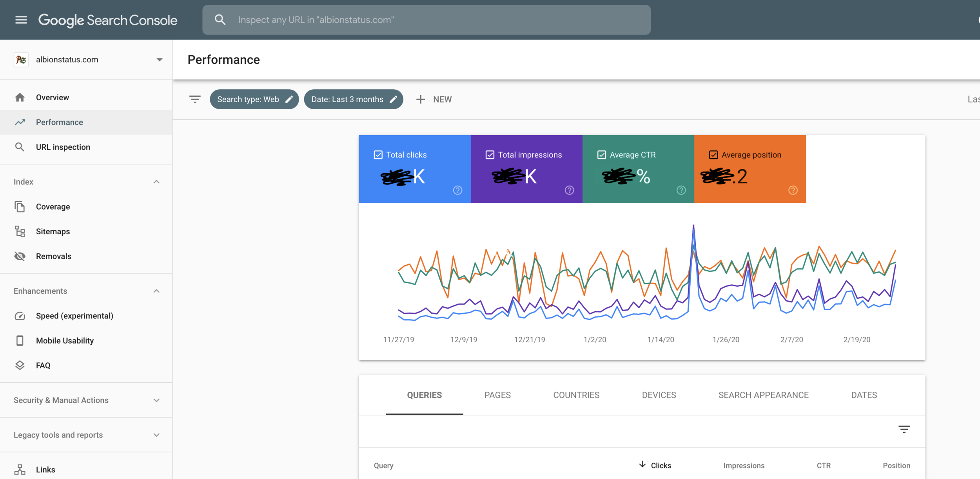Sort table by CTR column header

point(824,466)
